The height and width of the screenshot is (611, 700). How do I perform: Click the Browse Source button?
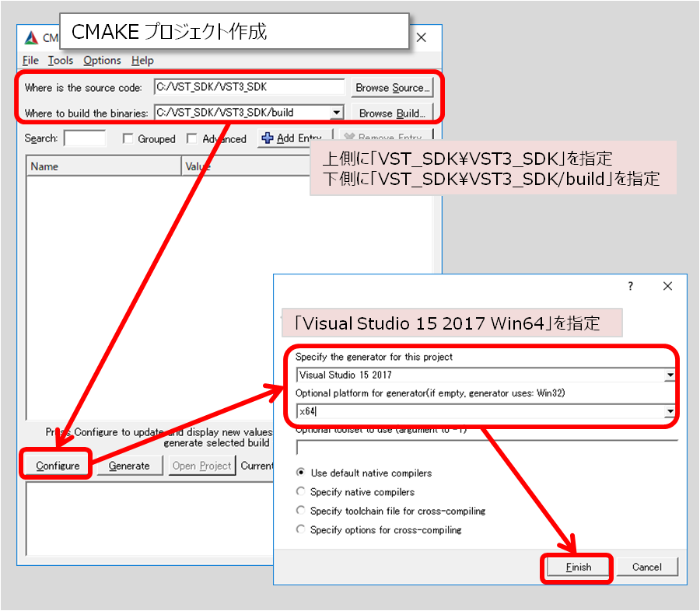[x=393, y=88]
